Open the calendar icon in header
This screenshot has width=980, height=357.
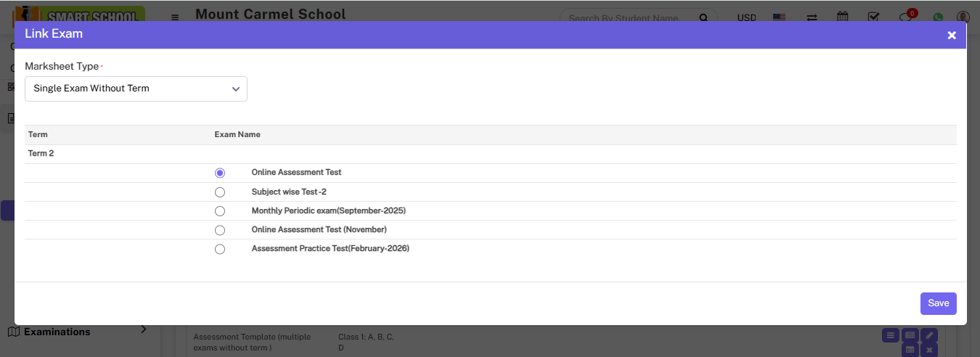[x=843, y=17]
